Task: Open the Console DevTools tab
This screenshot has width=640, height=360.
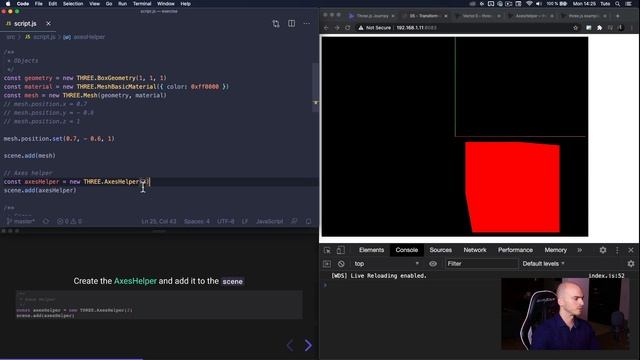Action: (407, 250)
